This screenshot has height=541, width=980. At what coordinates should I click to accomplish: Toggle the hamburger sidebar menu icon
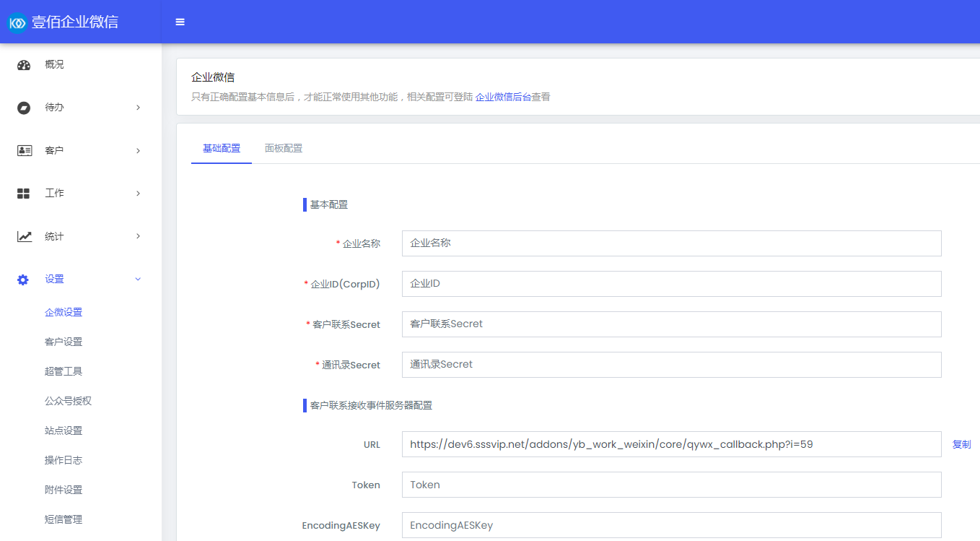tap(180, 22)
